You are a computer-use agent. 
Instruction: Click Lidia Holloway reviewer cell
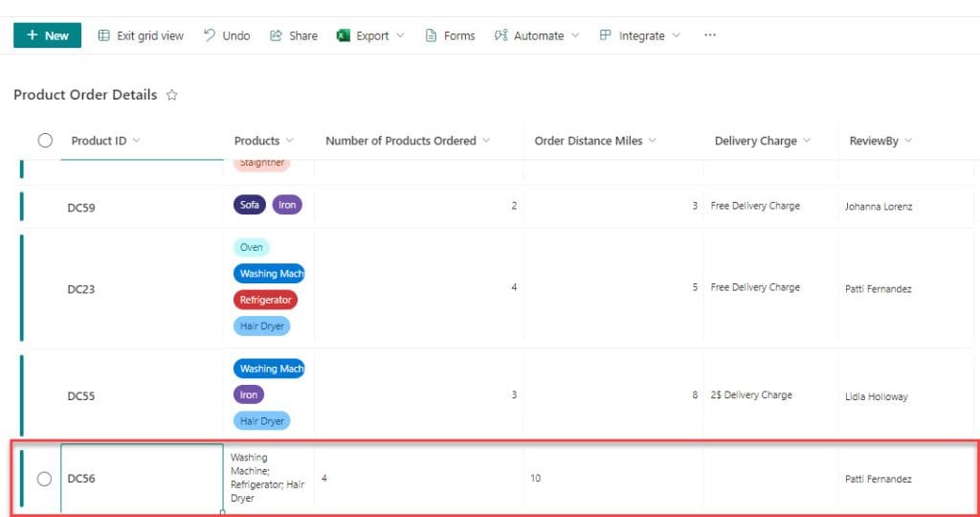877,396
